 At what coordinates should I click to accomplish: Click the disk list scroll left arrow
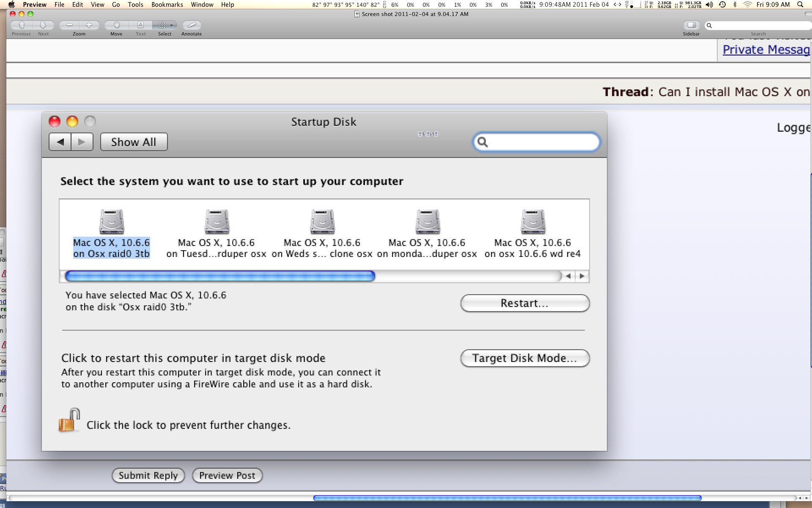(568, 276)
